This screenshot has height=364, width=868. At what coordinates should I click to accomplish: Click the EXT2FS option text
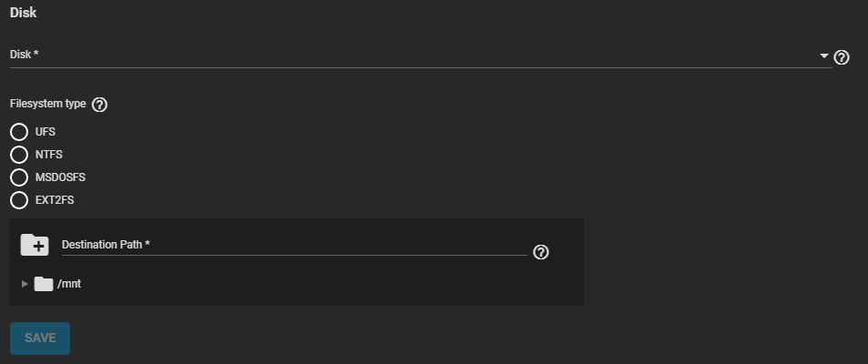[x=55, y=200]
